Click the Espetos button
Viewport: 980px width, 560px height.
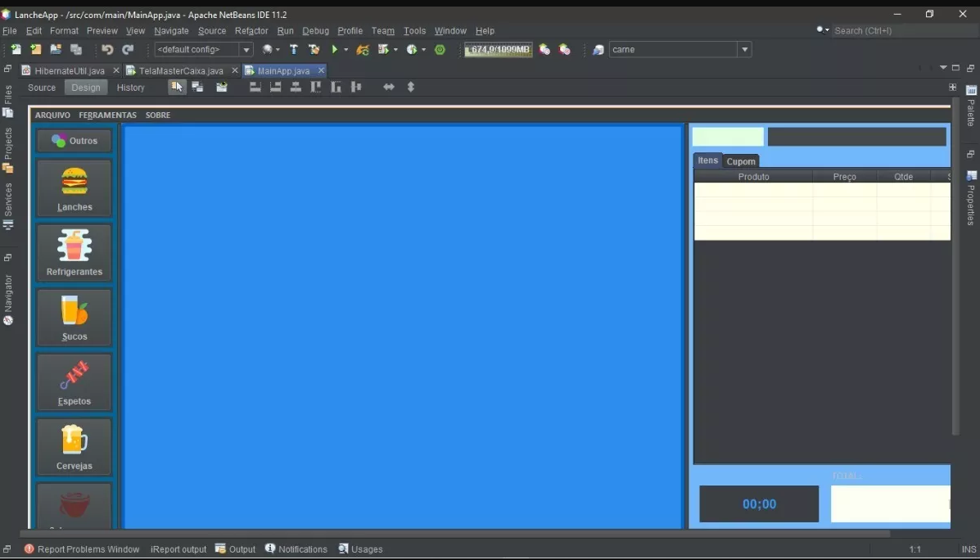click(75, 382)
